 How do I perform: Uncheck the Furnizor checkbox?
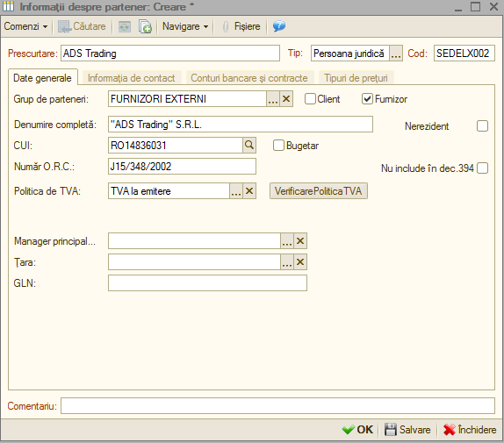(x=367, y=99)
